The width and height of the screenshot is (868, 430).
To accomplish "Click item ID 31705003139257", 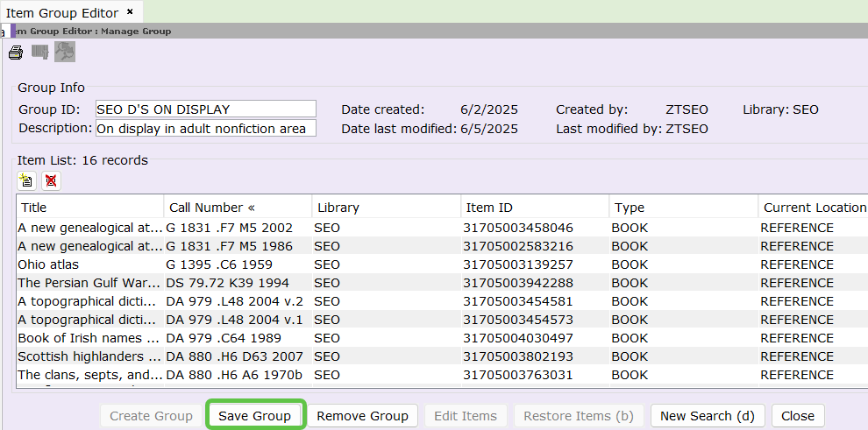I will coord(518,264).
